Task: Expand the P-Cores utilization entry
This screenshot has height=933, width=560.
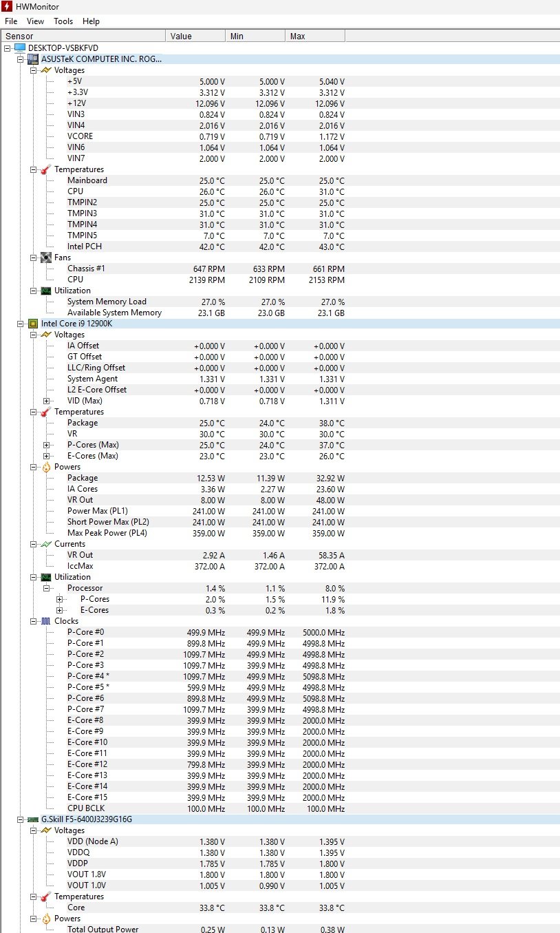Action: (60, 599)
